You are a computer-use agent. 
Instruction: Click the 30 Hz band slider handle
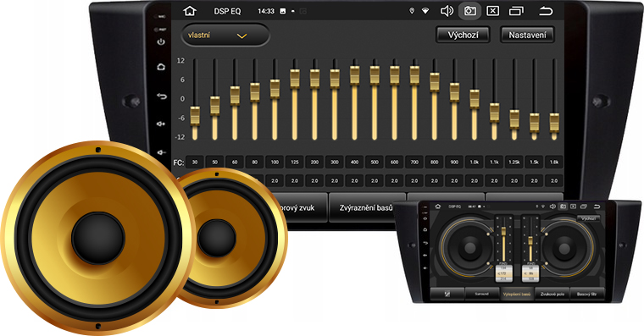coord(195,115)
